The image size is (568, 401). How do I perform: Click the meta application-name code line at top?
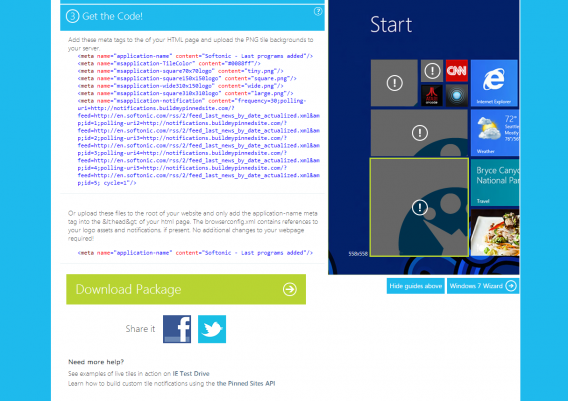coord(195,56)
